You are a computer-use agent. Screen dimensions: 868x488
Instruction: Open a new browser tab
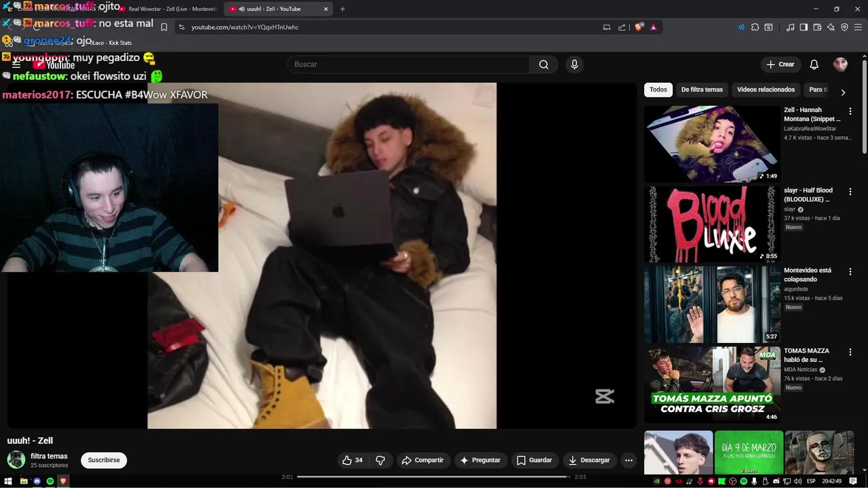pyautogui.click(x=342, y=9)
